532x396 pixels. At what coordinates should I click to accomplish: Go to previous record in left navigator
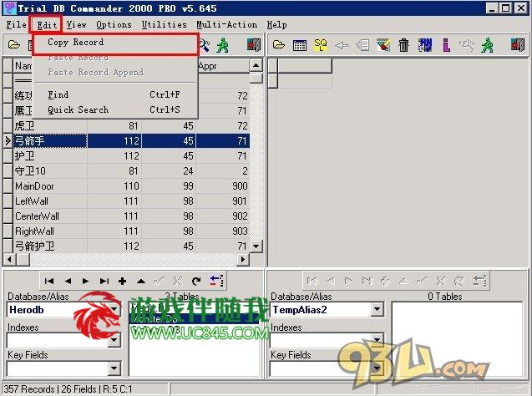68,281
